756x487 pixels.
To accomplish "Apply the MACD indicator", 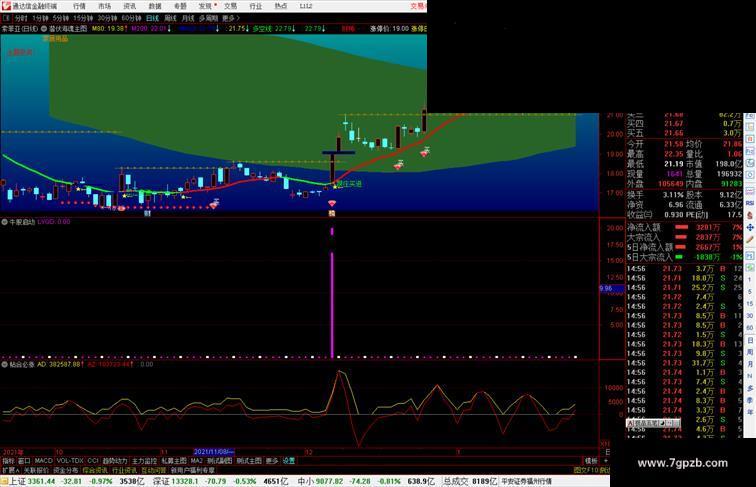I will click(x=43, y=461).
